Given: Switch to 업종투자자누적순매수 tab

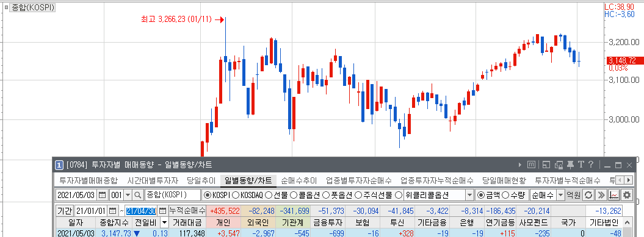Looking at the screenshot, I should pos(436,180).
